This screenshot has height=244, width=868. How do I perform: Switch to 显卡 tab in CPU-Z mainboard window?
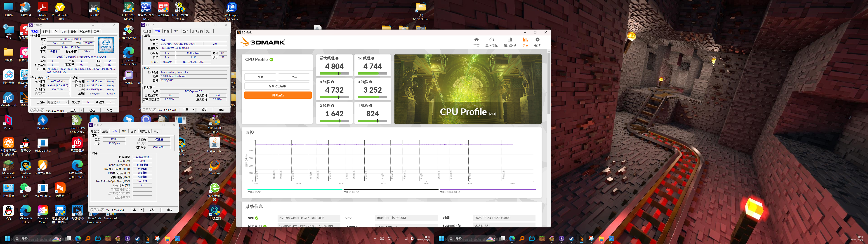pos(185,31)
